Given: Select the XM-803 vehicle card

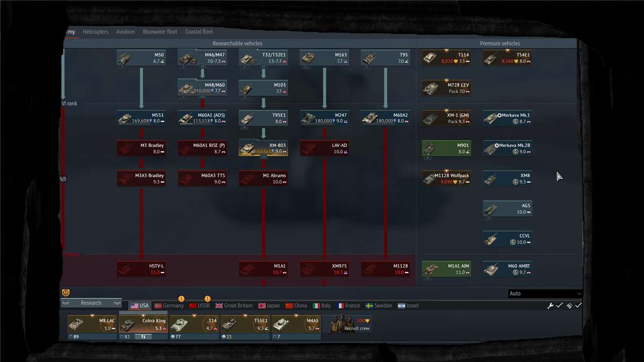Looking at the screenshot, I should (x=264, y=148).
